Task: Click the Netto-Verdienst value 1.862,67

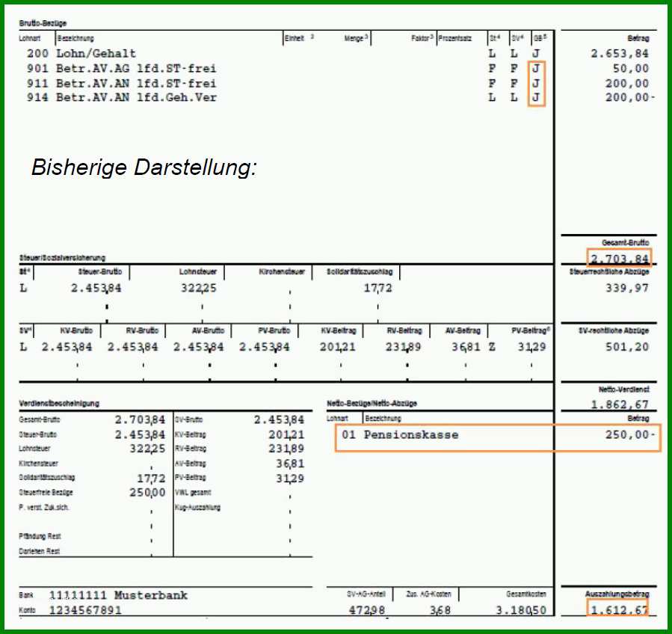Action: pyautogui.click(x=619, y=404)
